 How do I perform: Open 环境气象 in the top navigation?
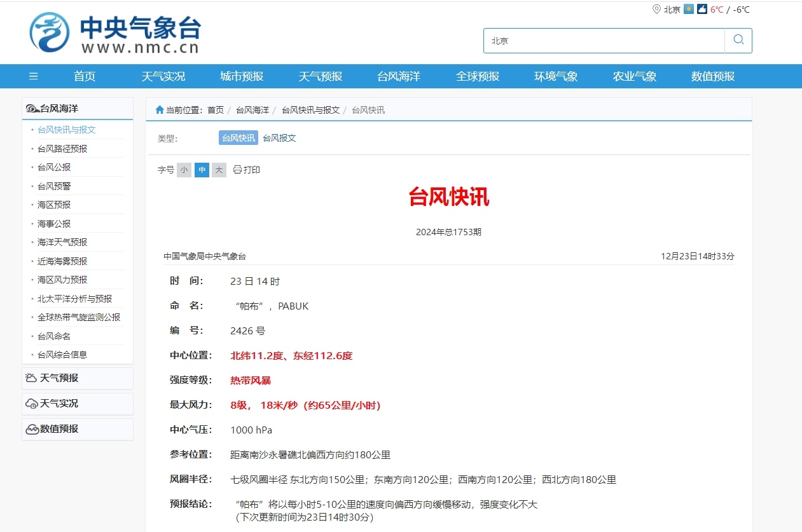click(556, 76)
